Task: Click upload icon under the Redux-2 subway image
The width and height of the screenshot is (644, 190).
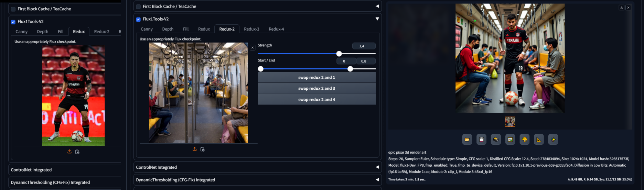Action: [195, 149]
